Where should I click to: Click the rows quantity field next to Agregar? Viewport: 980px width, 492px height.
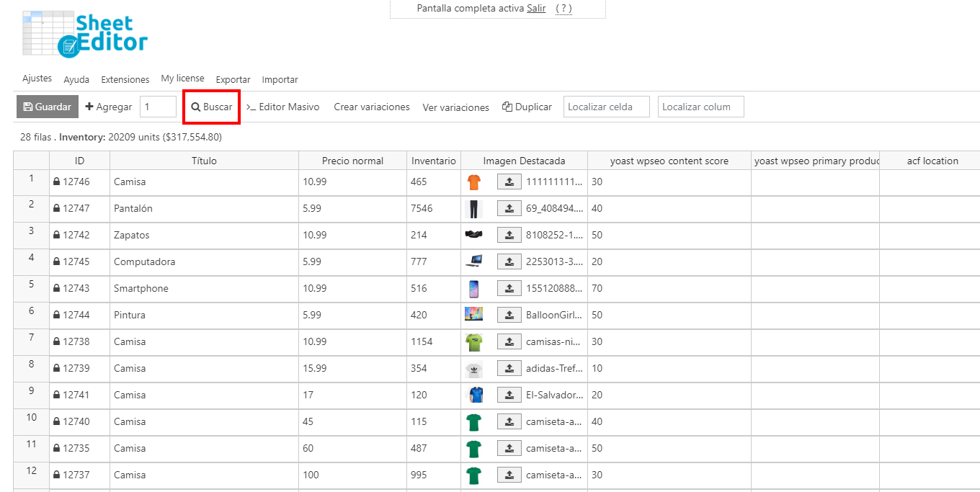click(158, 107)
